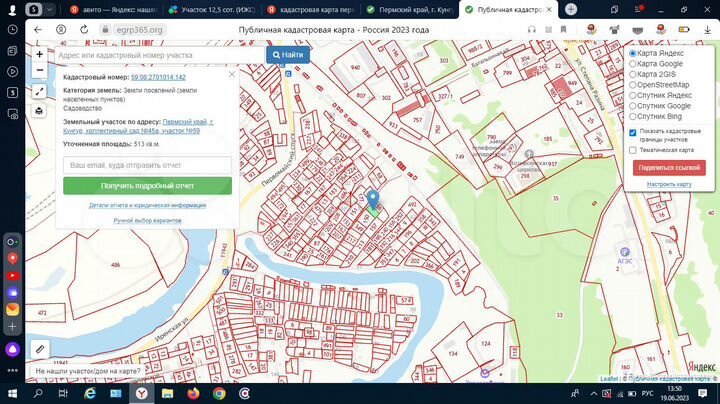Screen dimensions: 720x404
Task: Open sidebar more options three dots
Action: (x=13, y=370)
